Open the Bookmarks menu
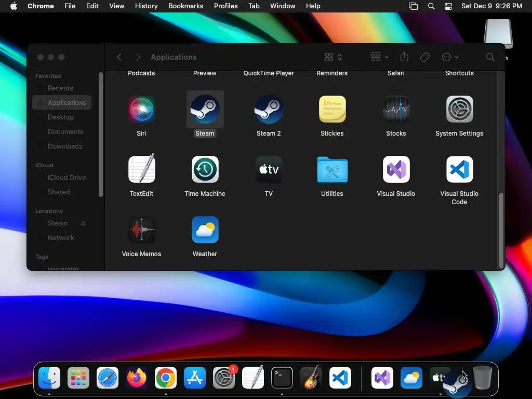This screenshot has height=399, width=532. pyautogui.click(x=186, y=6)
